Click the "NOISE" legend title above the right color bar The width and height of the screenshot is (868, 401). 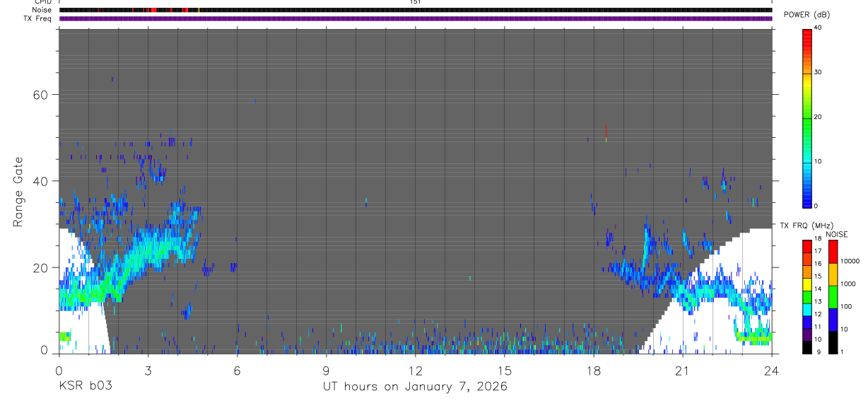[x=836, y=235]
